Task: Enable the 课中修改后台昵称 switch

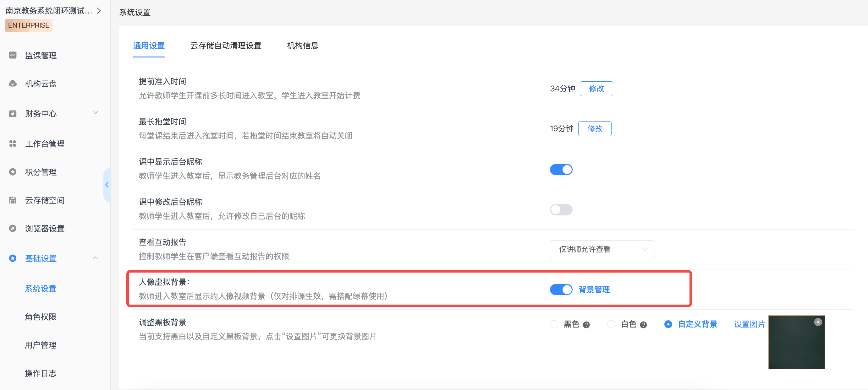Action: tap(561, 210)
